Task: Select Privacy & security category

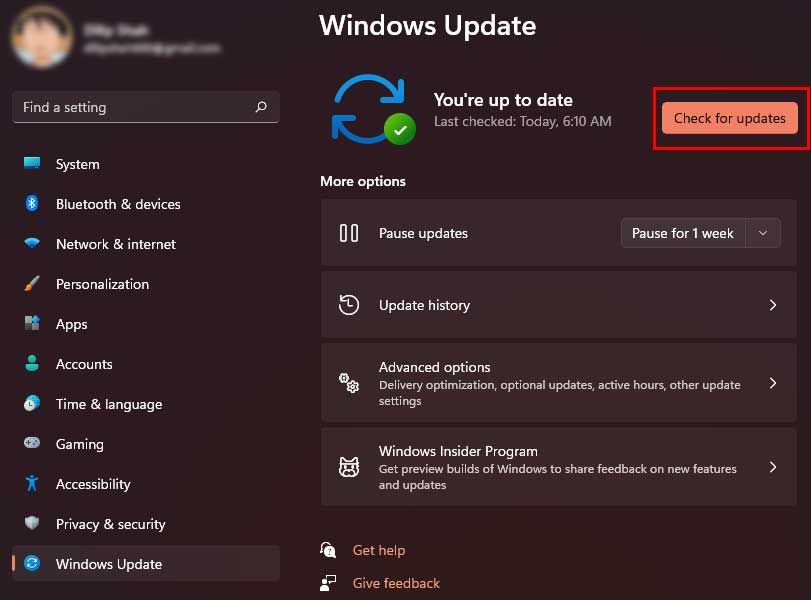Action: 146,523
